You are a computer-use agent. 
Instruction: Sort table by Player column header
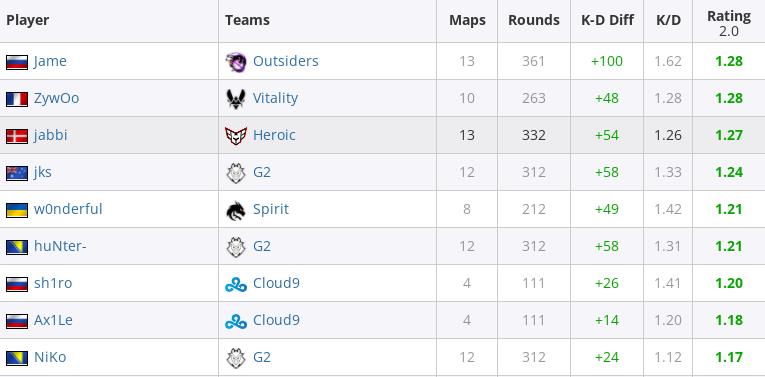click(27, 20)
